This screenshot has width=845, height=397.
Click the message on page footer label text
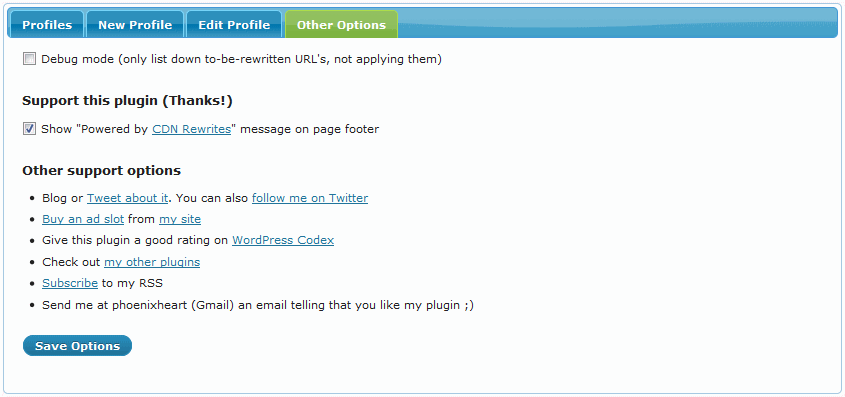pos(309,129)
